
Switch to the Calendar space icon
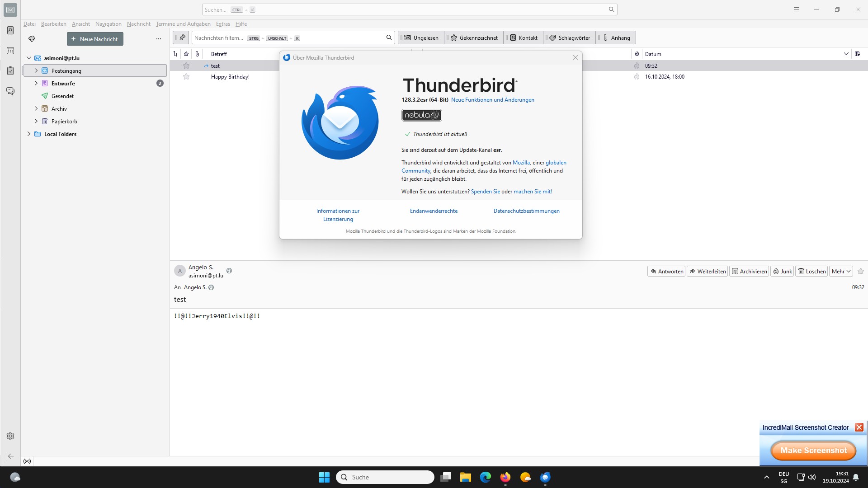click(10, 51)
